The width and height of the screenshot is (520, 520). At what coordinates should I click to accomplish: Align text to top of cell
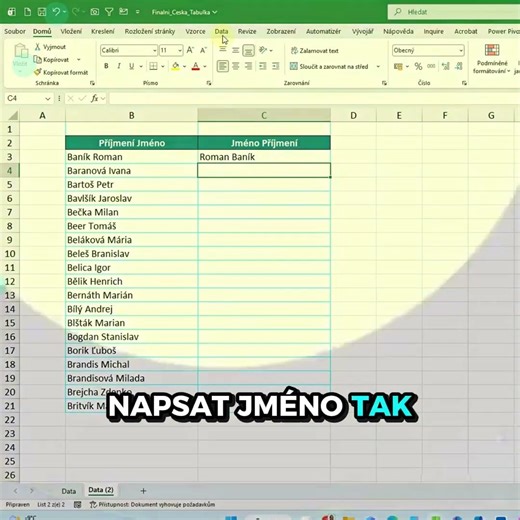pyautogui.click(x=223, y=50)
